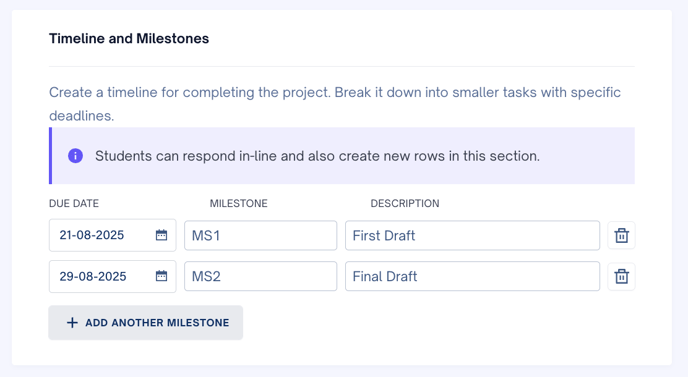Click the year portion of 29-08-2025
Viewport: 688px width, 377px height.
tap(111, 276)
